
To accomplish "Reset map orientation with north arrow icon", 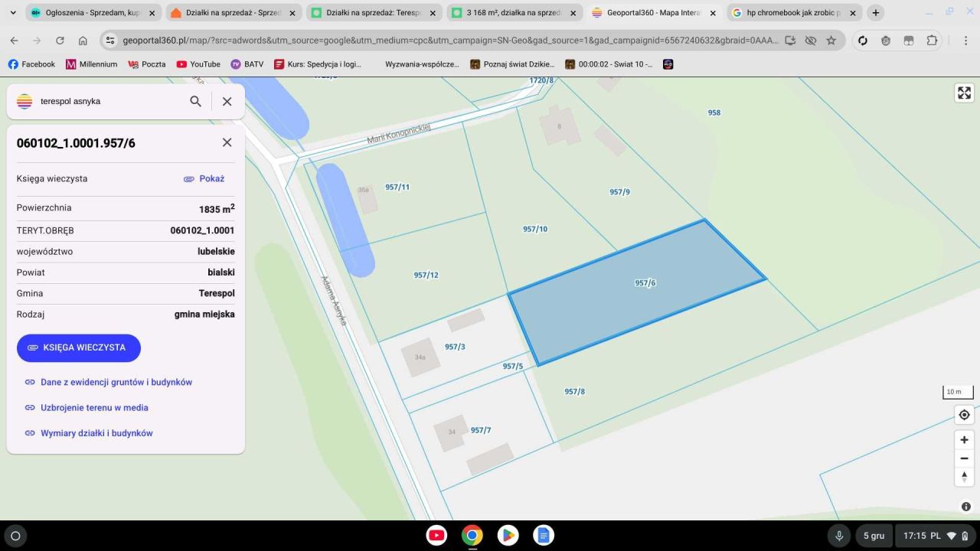I will point(964,476).
